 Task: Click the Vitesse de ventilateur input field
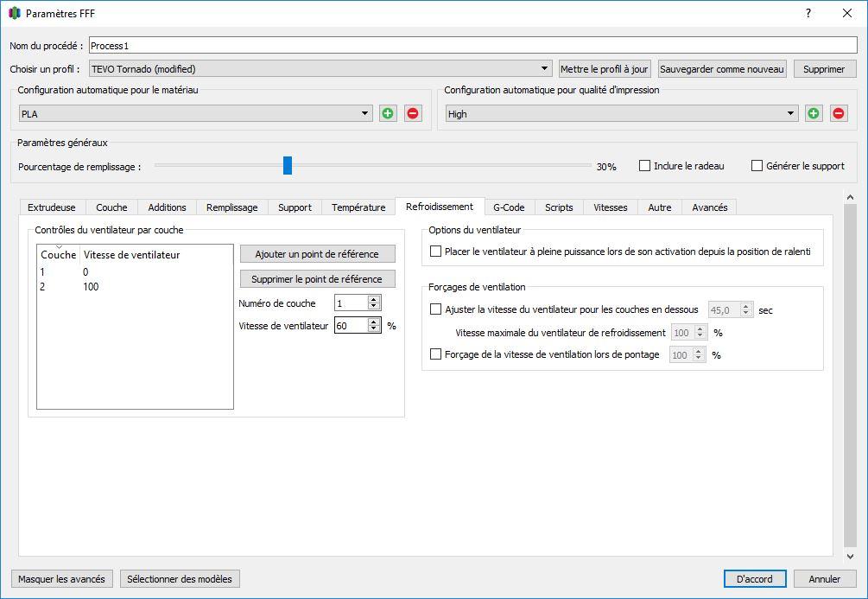click(x=351, y=325)
